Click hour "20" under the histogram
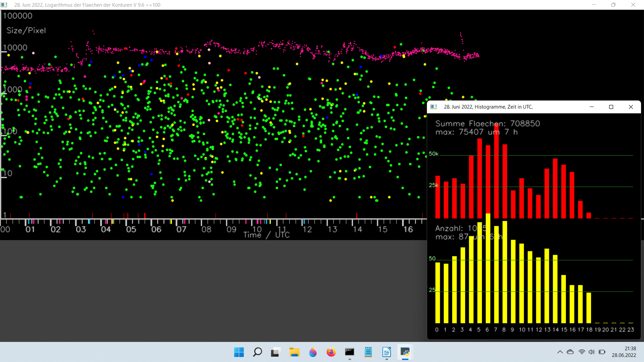The height and width of the screenshot is (362, 644). pos(605,329)
